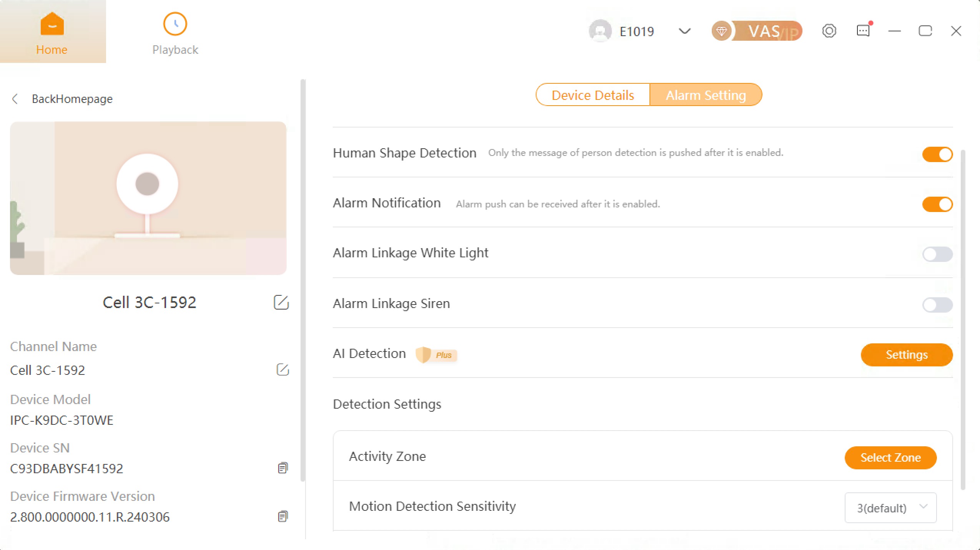The width and height of the screenshot is (980, 550).
Task: Click the Home house icon
Action: tap(52, 25)
